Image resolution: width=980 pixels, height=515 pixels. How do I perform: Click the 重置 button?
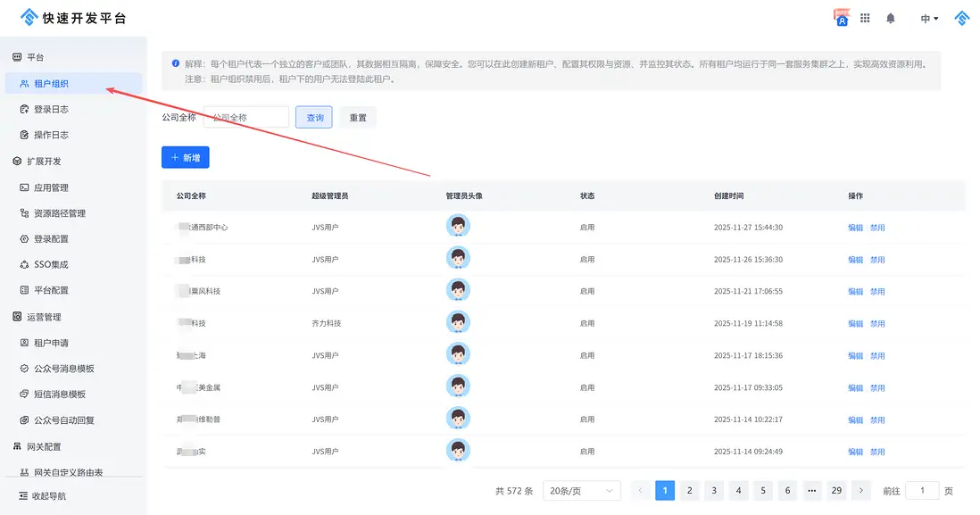[x=358, y=118]
